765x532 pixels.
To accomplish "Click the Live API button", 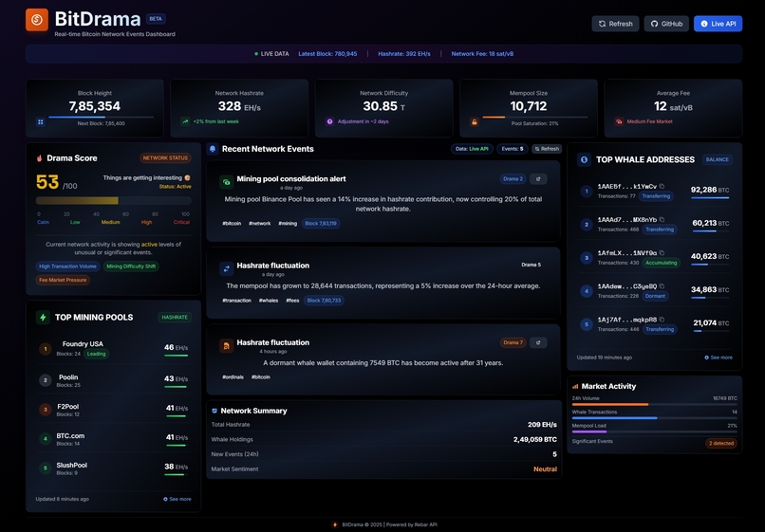I will point(718,24).
